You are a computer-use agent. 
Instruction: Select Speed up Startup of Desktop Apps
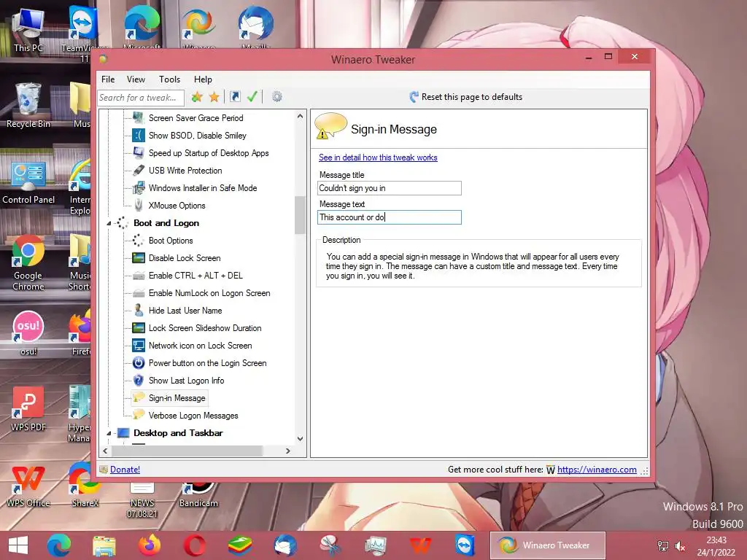(209, 153)
